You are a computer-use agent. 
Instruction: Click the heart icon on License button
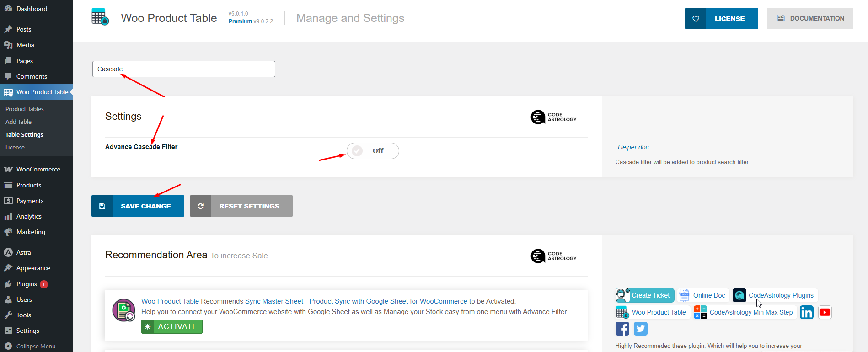click(x=696, y=19)
